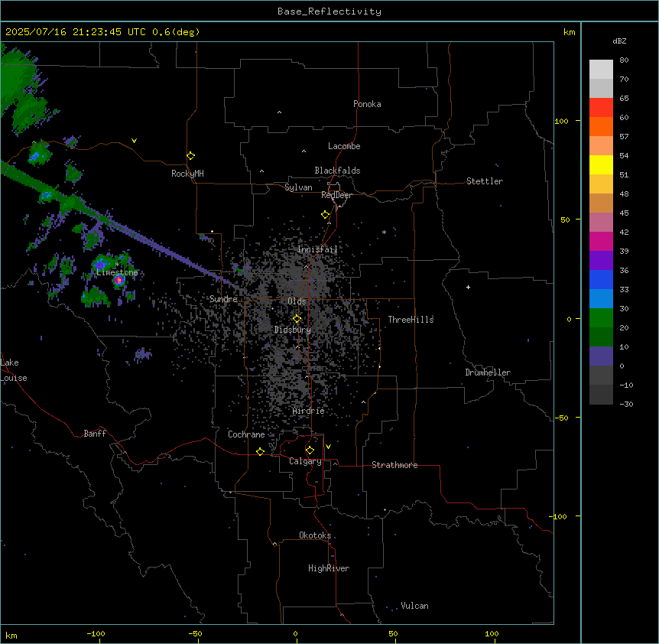Click the Lake Louise label at map edge
Screen dimensions: 659x644
pos(14,370)
